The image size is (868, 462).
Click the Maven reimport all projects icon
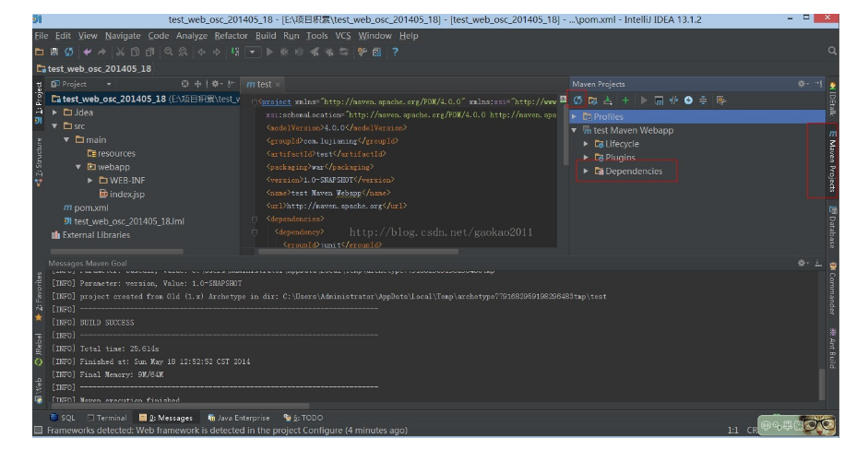tap(578, 100)
